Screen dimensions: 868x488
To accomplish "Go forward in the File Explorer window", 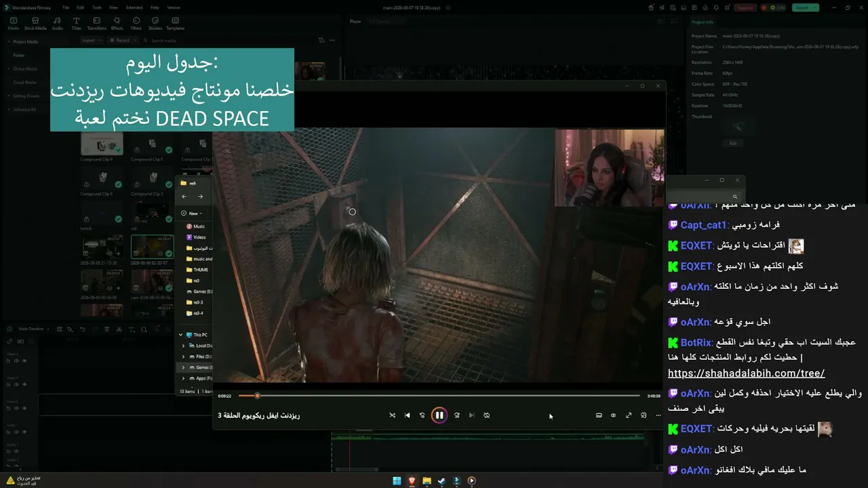I will click(200, 197).
